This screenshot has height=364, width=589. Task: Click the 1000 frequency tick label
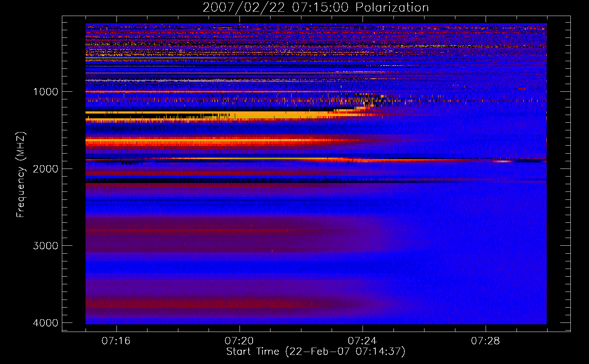pos(46,91)
